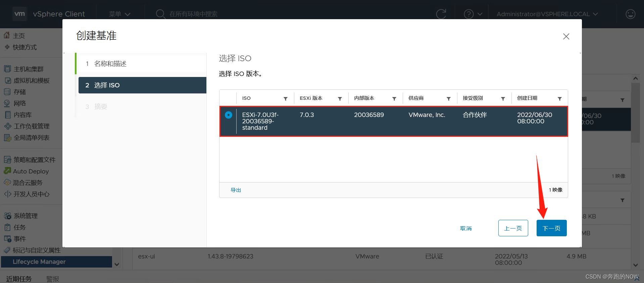Filter the ESXi 版本 column
644x283 pixels.
pyautogui.click(x=340, y=98)
